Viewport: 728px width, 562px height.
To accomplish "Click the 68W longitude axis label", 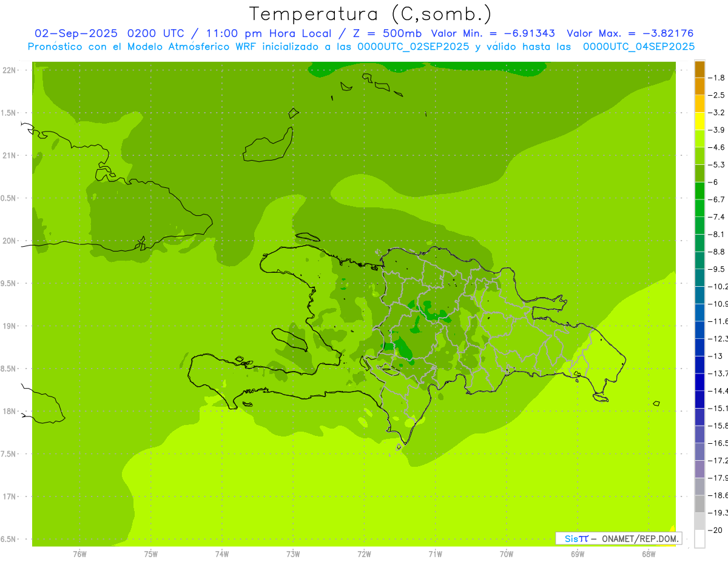I will [649, 554].
